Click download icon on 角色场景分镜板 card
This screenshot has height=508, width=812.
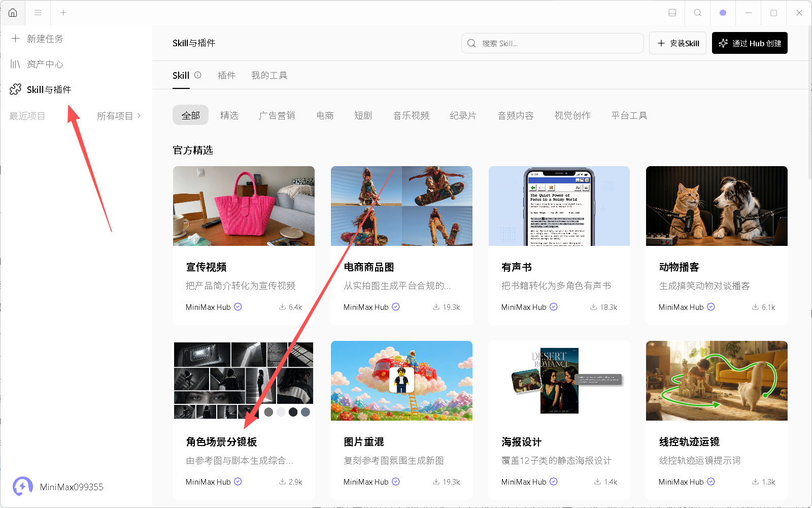(282, 482)
